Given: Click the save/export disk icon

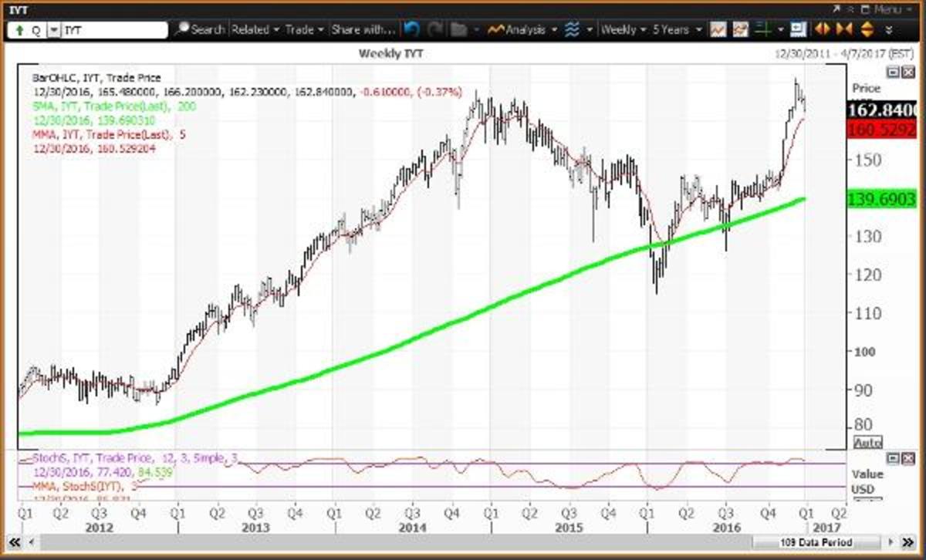Looking at the screenshot, I should pos(799,29).
